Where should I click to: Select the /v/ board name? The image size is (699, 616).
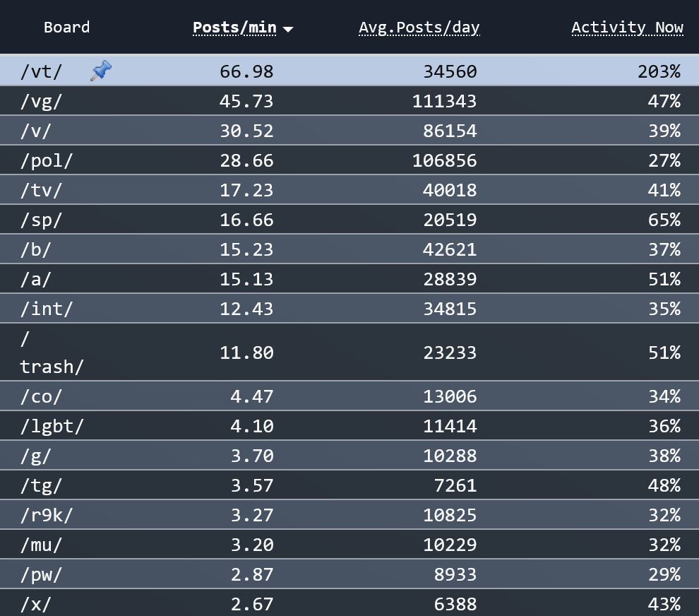[36, 131]
